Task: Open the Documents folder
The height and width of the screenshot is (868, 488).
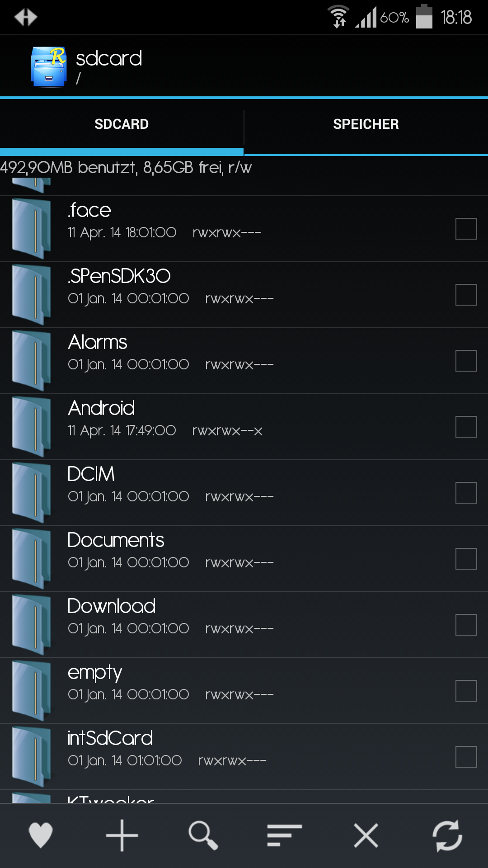Action: pos(244,559)
